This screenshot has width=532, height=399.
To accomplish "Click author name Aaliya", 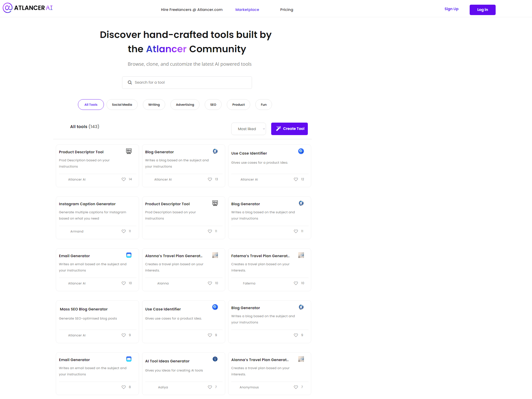I will coord(163,387).
